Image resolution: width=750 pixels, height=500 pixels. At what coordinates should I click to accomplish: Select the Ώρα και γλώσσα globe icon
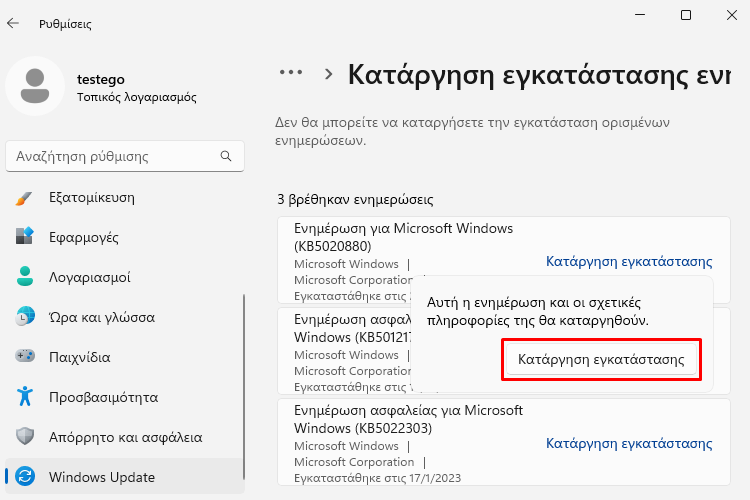pos(25,317)
